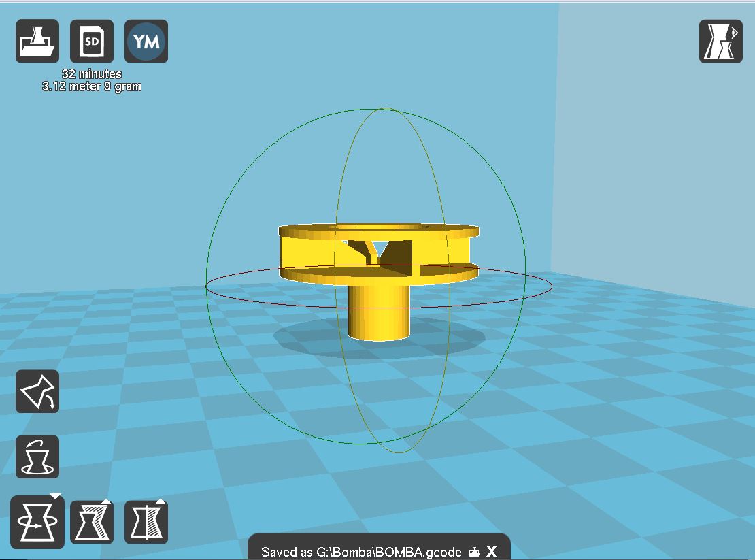Click the YM YouMagine share button

[x=146, y=41]
